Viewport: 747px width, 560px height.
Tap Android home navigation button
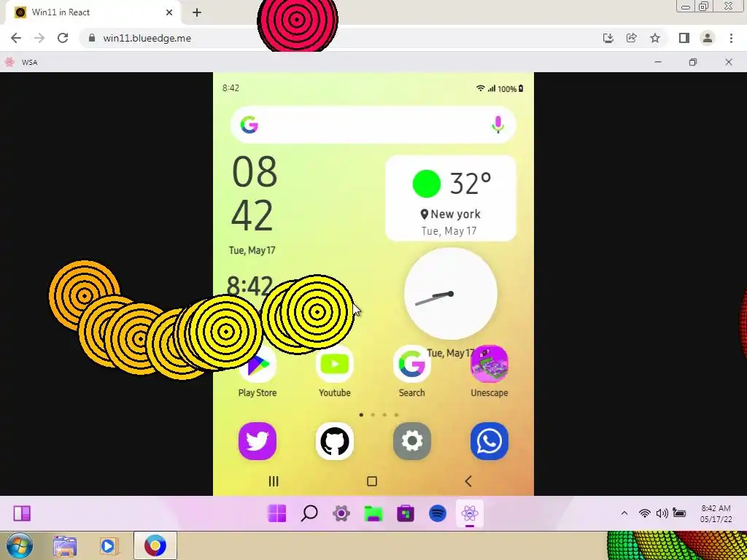(372, 481)
